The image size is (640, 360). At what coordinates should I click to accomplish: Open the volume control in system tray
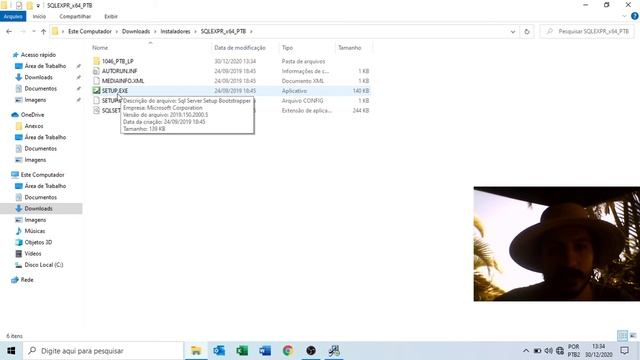pyautogui.click(x=549, y=351)
